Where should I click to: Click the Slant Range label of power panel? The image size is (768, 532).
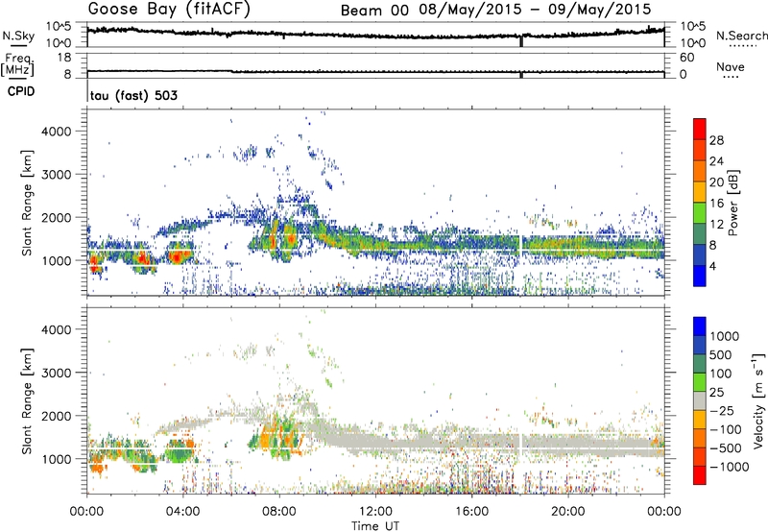pos(27,203)
